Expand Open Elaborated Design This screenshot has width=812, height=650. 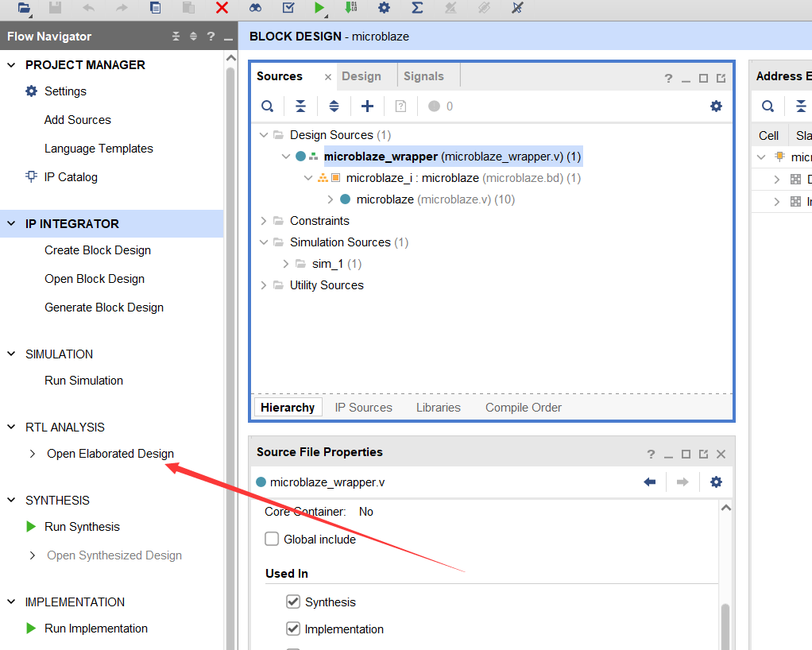pyautogui.click(x=33, y=454)
